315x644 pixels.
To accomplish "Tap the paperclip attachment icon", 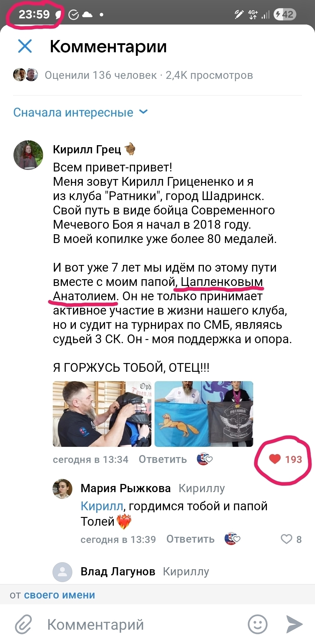I will pos(24,624).
